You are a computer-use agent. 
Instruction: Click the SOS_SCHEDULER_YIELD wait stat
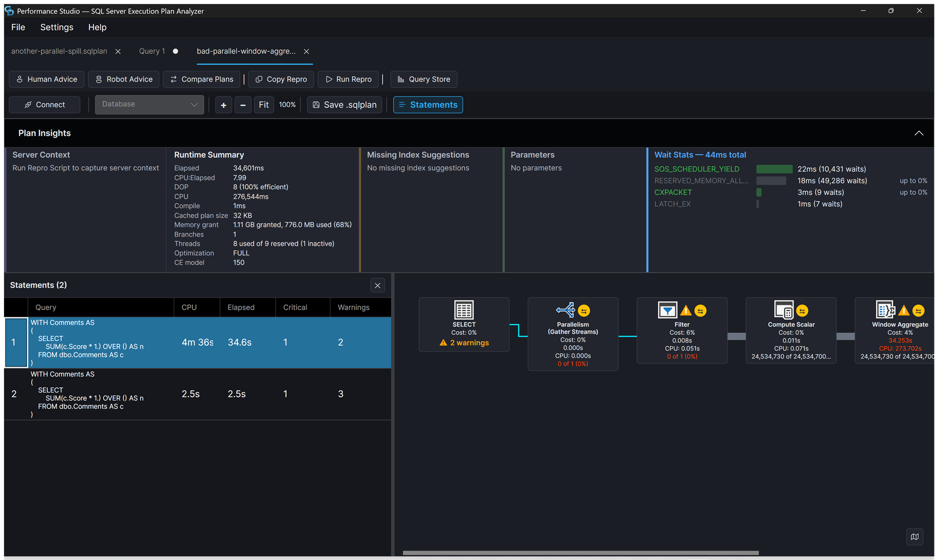(697, 169)
